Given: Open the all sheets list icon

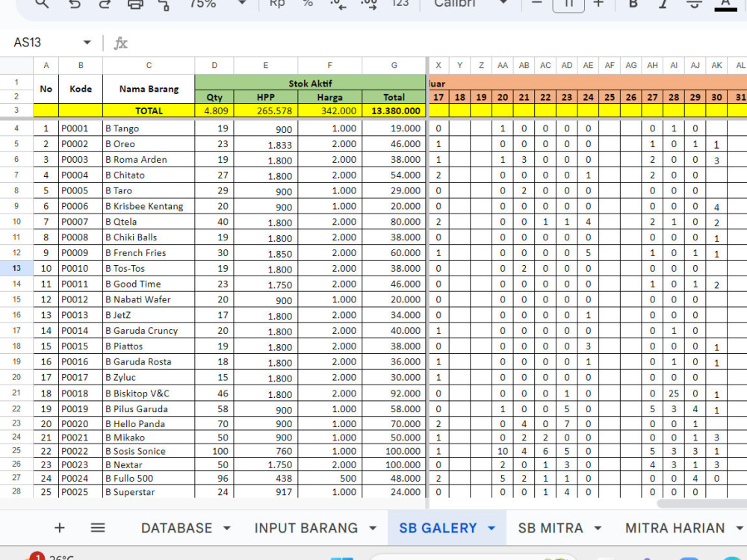Looking at the screenshot, I should (x=98, y=528).
